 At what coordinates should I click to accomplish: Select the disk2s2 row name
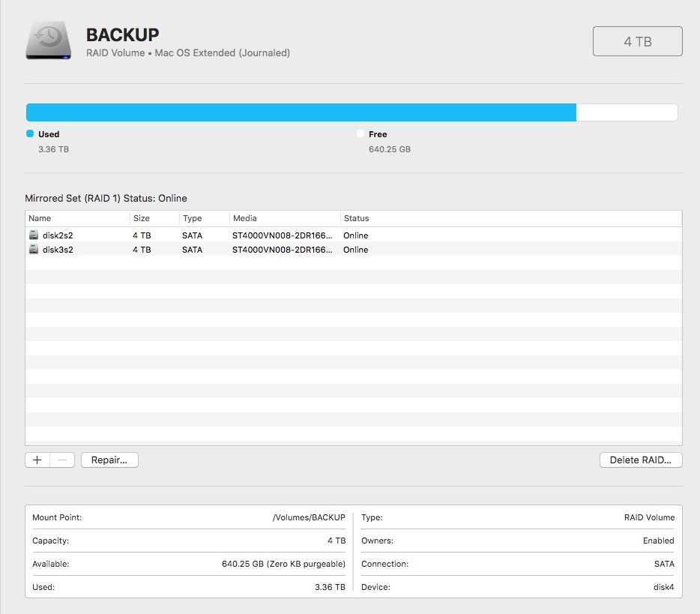click(58, 235)
